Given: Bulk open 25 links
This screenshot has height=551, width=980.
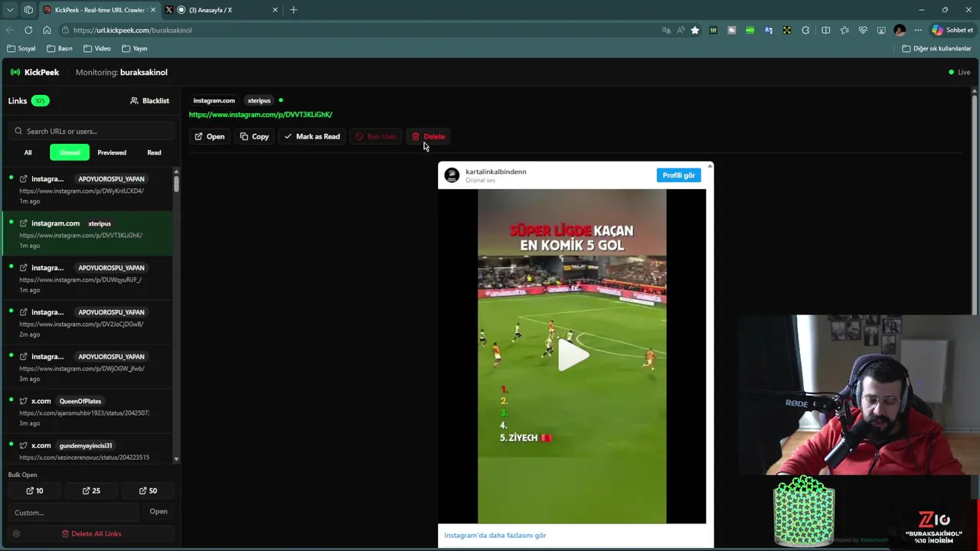Looking at the screenshot, I should [91, 491].
